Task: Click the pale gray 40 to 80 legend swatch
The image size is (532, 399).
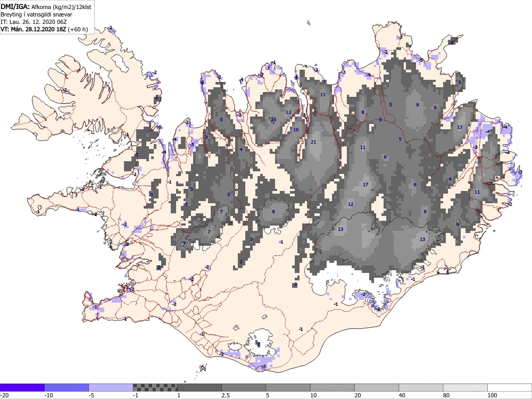Action: (421, 387)
